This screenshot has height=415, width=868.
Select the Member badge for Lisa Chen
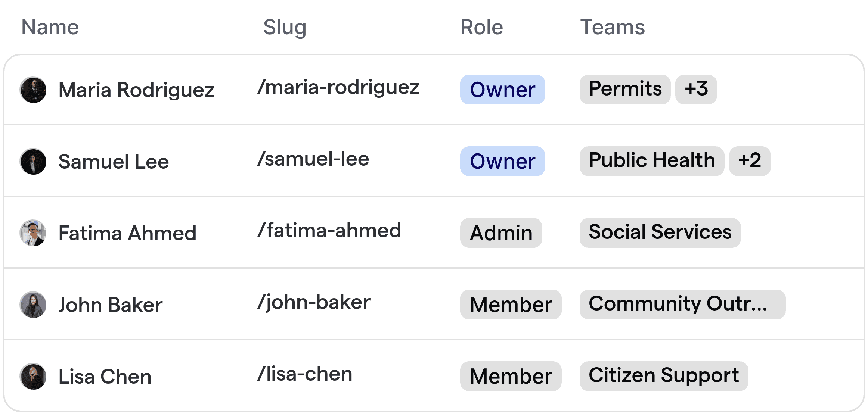[511, 376]
